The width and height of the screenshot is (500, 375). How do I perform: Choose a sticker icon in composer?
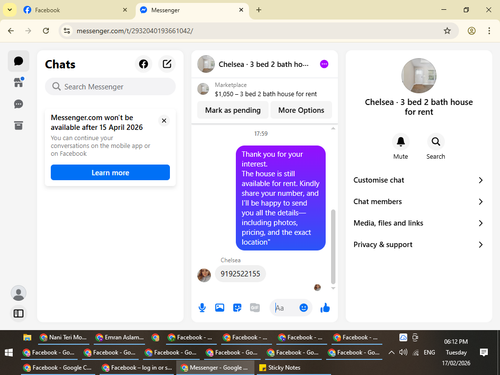[x=237, y=307]
